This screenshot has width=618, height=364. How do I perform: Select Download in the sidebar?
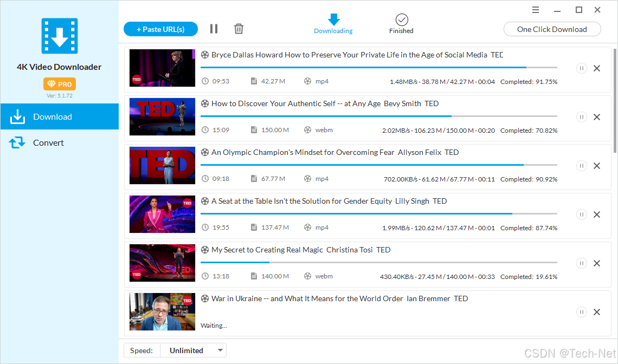click(60, 116)
